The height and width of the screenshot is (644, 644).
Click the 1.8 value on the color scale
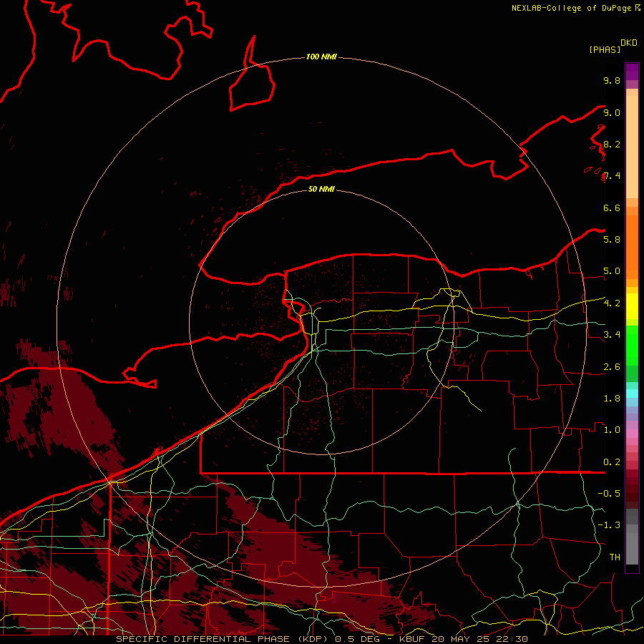pyautogui.click(x=612, y=399)
